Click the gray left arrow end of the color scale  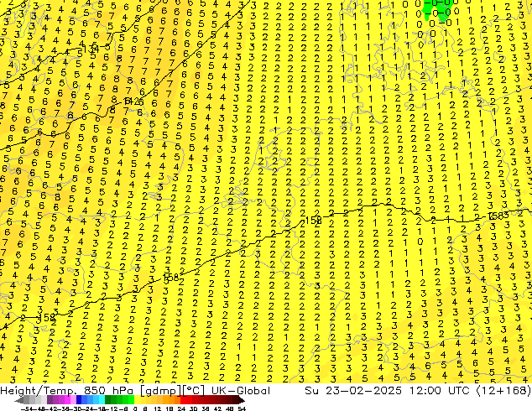tap(19, 400)
